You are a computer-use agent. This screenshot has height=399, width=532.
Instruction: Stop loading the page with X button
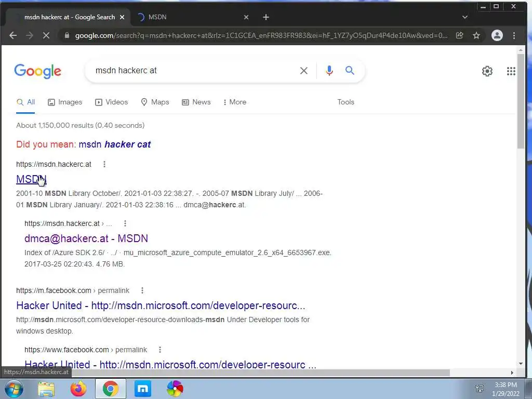click(46, 35)
